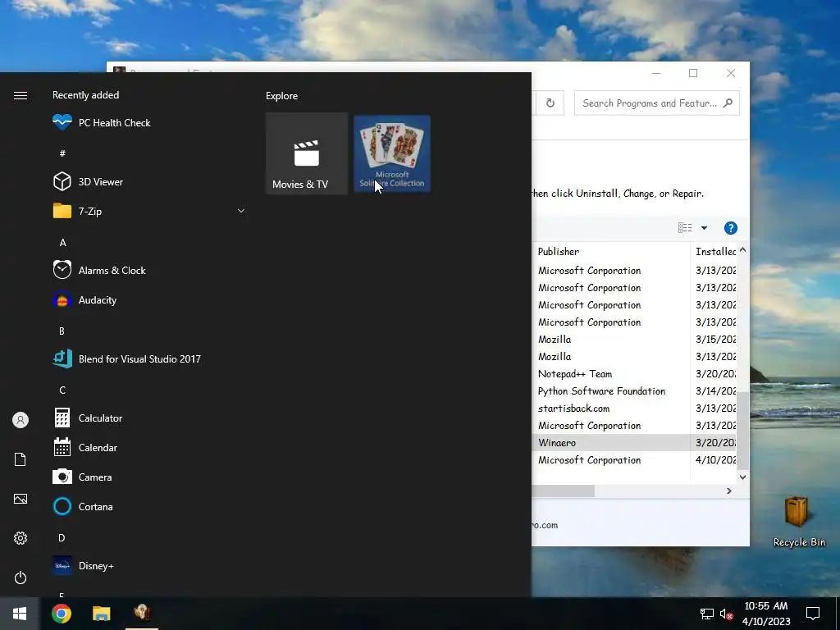Open Settings gear in Start sidebar
The height and width of the screenshot is (630, 840).
click(21, 538)
